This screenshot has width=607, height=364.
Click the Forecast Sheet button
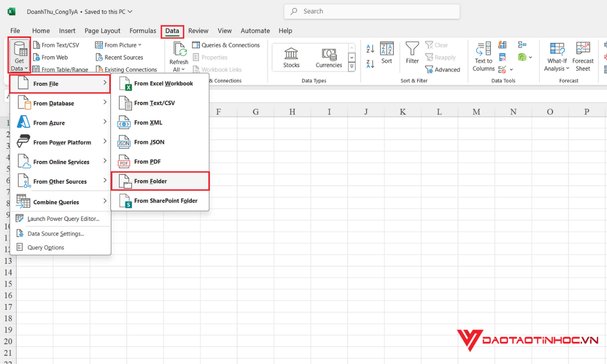(x=583, y=57)
